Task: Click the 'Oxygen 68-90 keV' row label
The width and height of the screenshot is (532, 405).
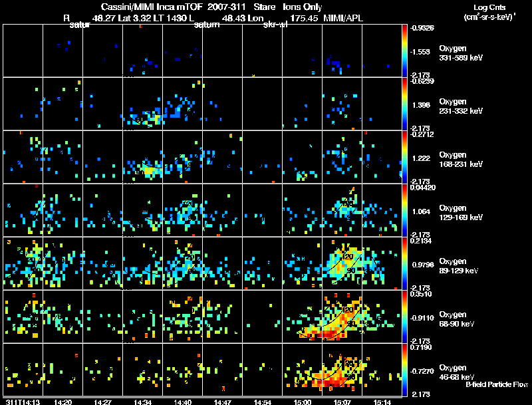Action: (x=457, y=319)
